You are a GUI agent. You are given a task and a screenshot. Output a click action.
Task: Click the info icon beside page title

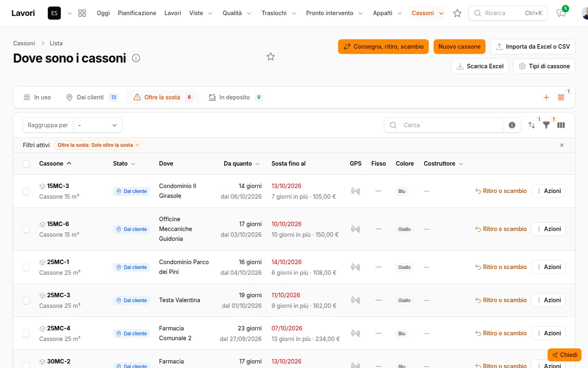tap(136, 58)
